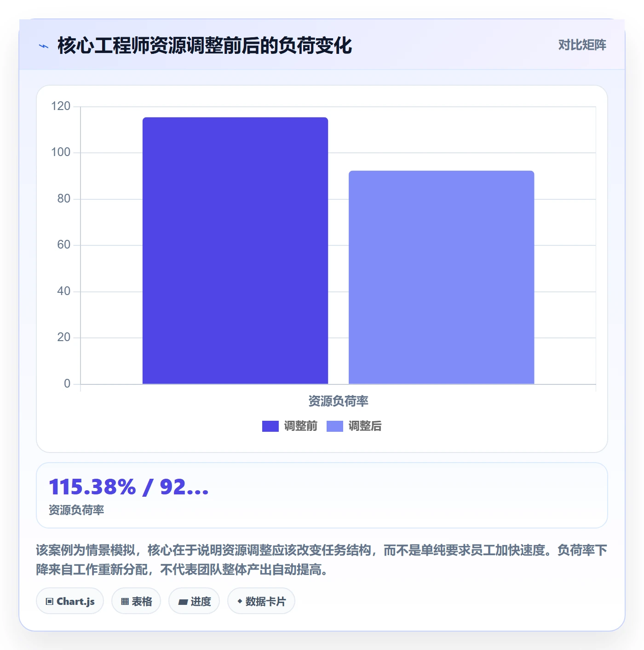This screenshot has width=644, height=650.
Task: Click the light blue 调整后 bar
Action: point(442,277)
